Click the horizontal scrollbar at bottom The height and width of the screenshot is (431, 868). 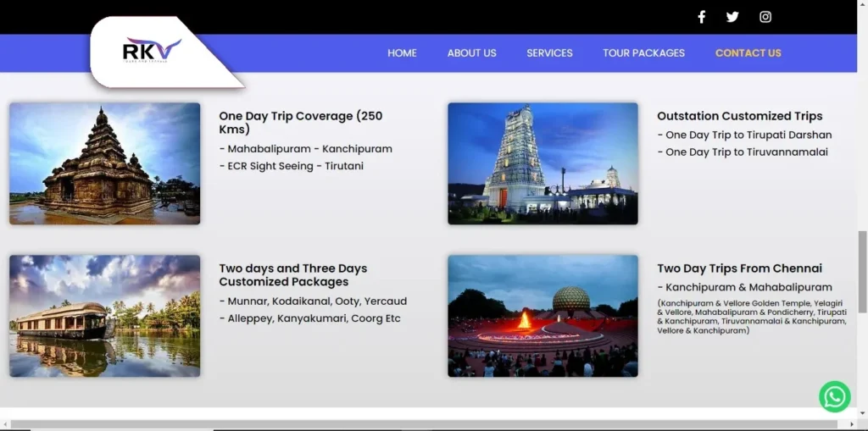click(424, 424)
